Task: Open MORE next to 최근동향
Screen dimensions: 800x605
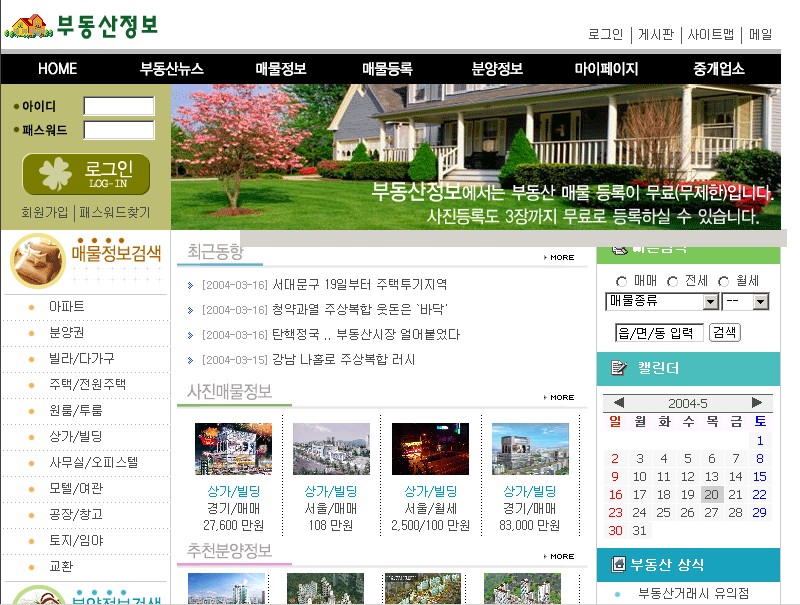Action: (560, 257)
